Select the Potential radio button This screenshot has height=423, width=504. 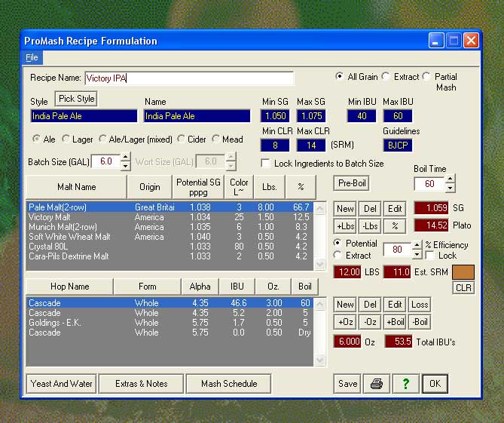[338, 243]
